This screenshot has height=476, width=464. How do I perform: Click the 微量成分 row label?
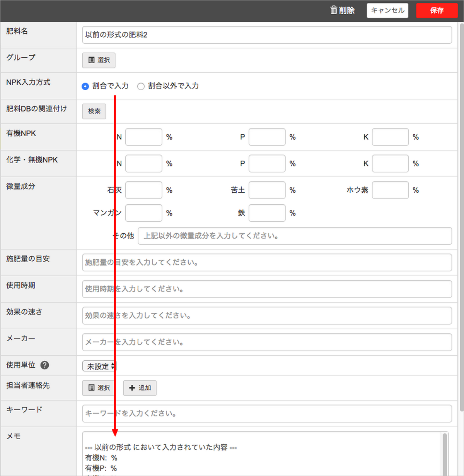pos(20,186)
